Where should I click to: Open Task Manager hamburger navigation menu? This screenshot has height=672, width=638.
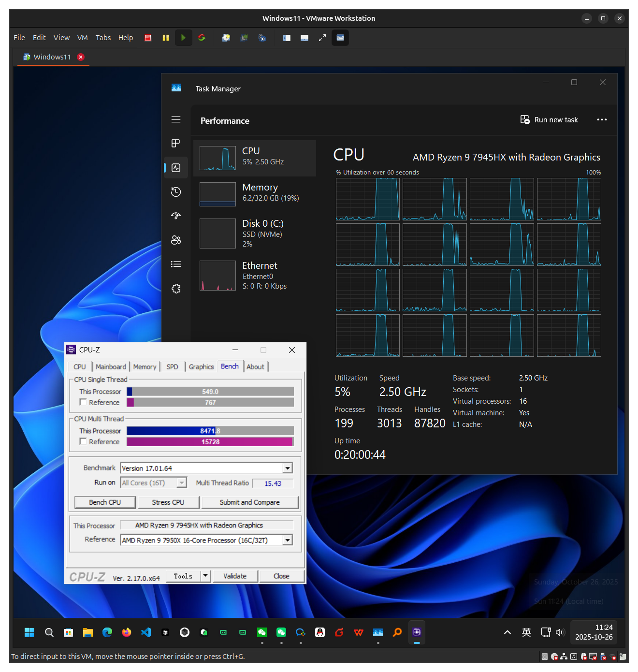pyautogui.click(x=176, y=119)
